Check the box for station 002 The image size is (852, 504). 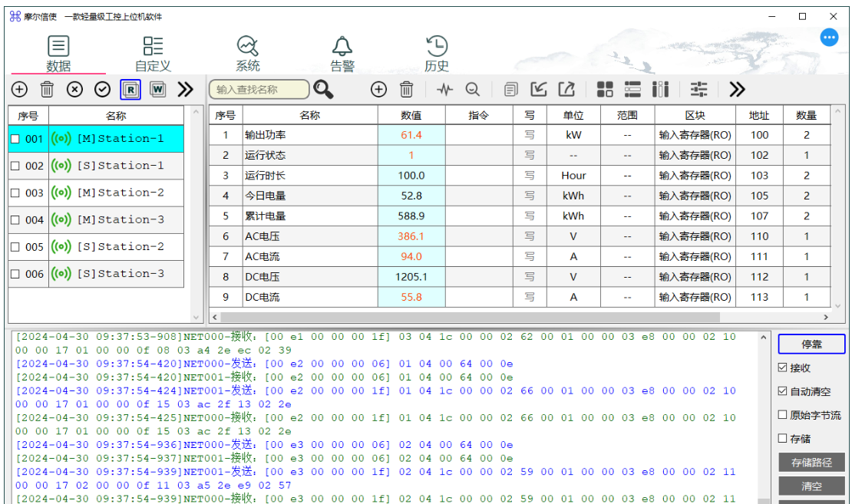15,166
